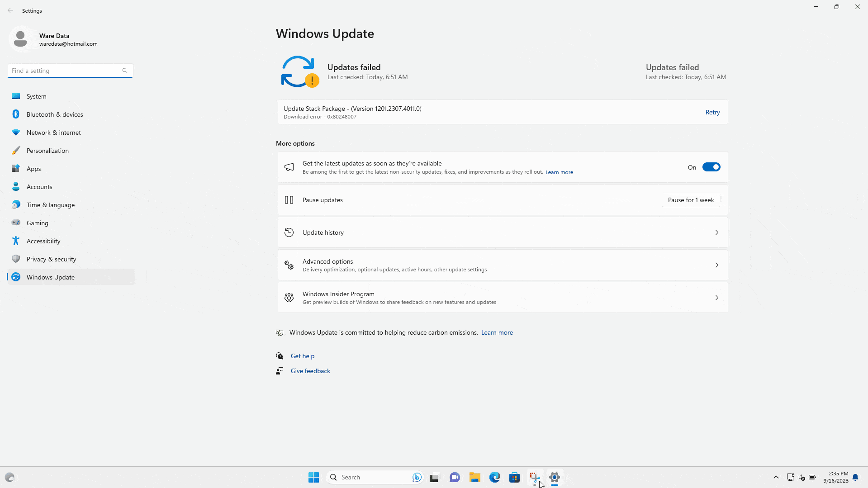
Task: Launch Microsoft Edge from the taskbar
Action: click(494, 477)
